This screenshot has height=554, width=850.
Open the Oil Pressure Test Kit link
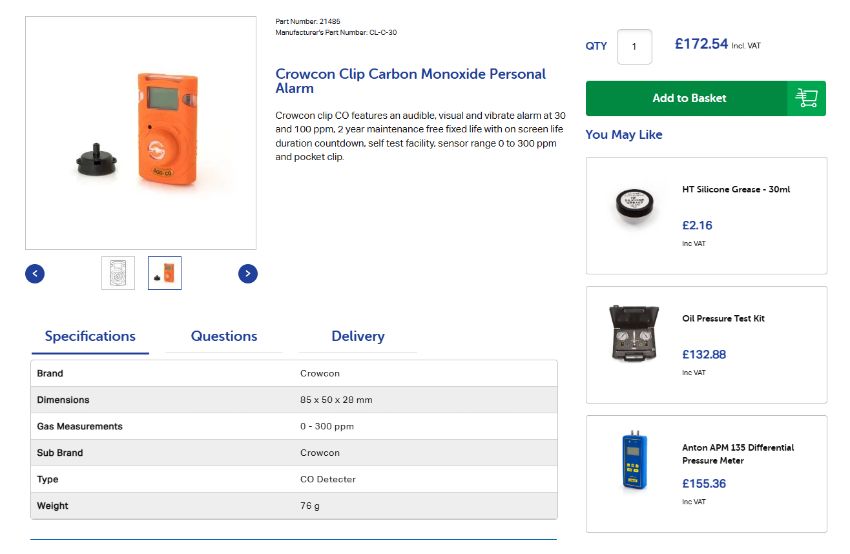(723, 318)
